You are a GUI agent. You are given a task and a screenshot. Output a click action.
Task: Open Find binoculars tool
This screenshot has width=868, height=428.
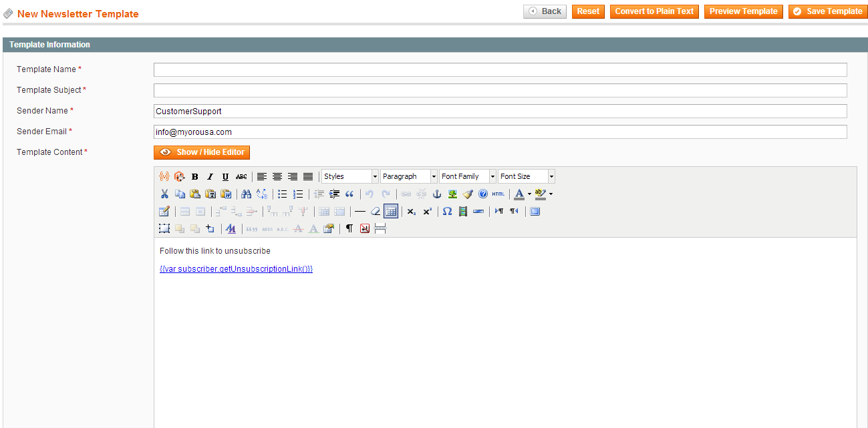(x=246, y=194)
